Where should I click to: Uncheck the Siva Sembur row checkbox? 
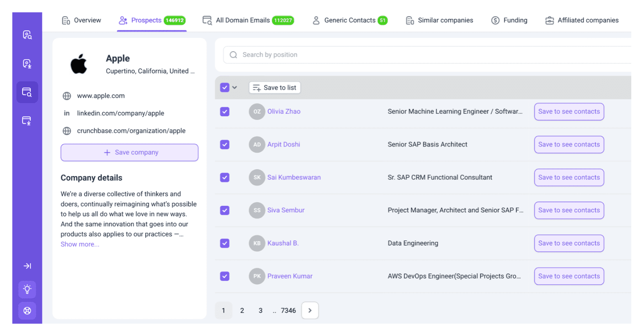pos(225,210)
